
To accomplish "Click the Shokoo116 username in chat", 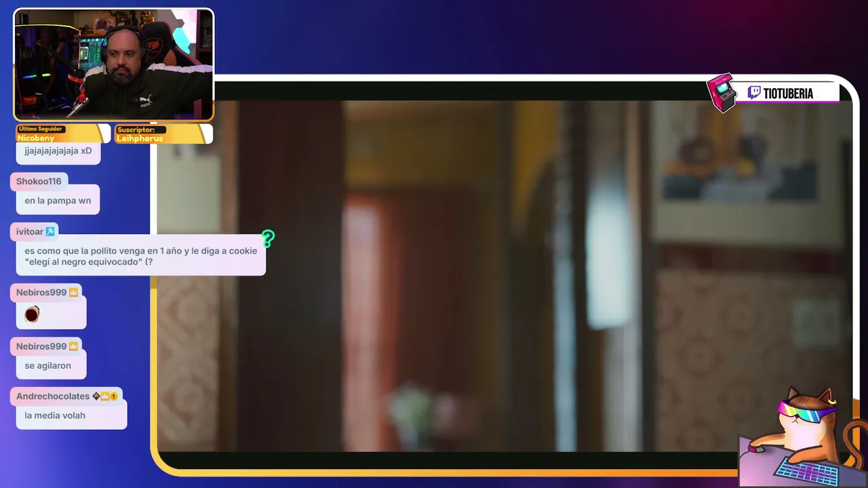I will click(39, 181).
